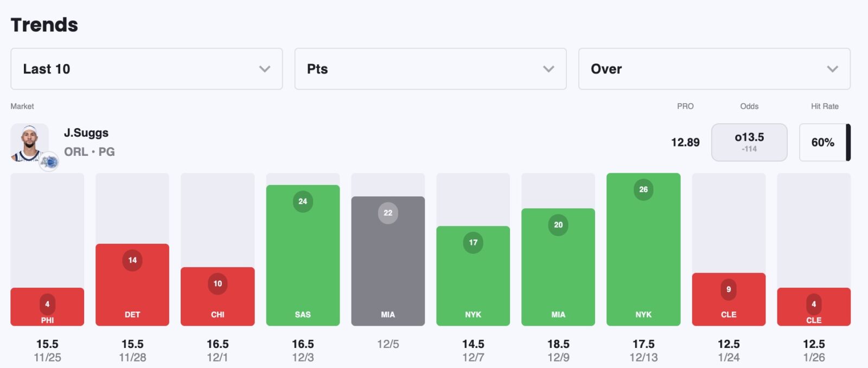This screenshot has height=368, width=868.
Task: Click the gray 22-point MIA badge
Action: [x=388, y=213]
